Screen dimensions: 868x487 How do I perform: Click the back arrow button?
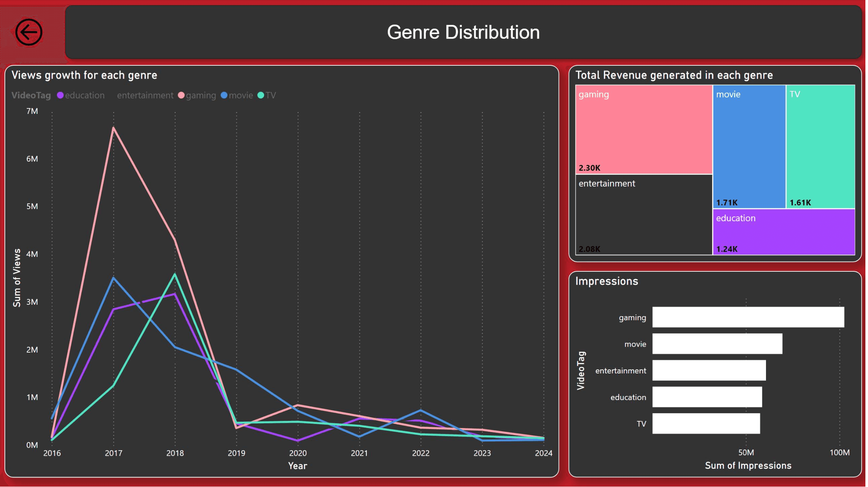pos(29,32)
